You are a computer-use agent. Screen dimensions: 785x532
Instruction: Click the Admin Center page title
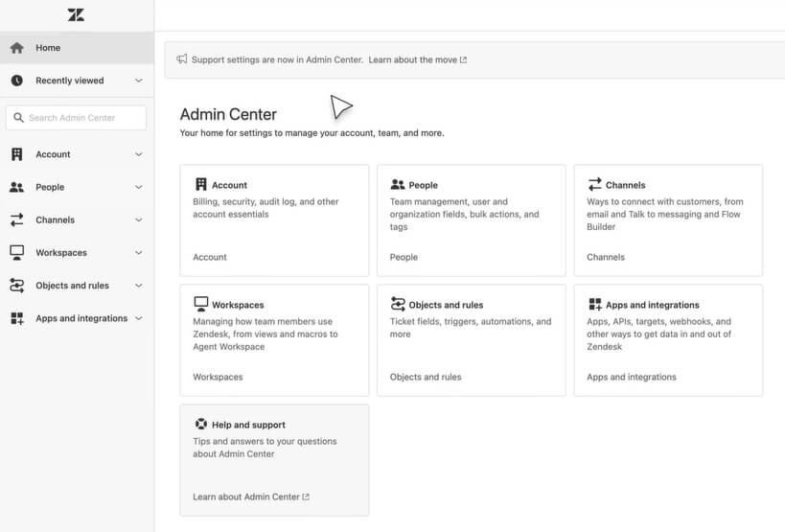[x=228, y=114]
